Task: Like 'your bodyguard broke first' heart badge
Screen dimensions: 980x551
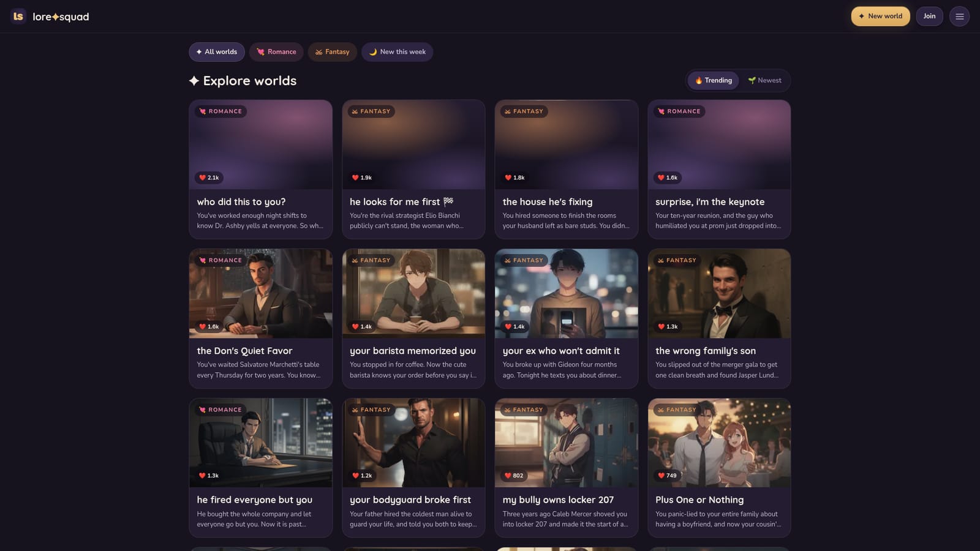Action: pos(362,476)
